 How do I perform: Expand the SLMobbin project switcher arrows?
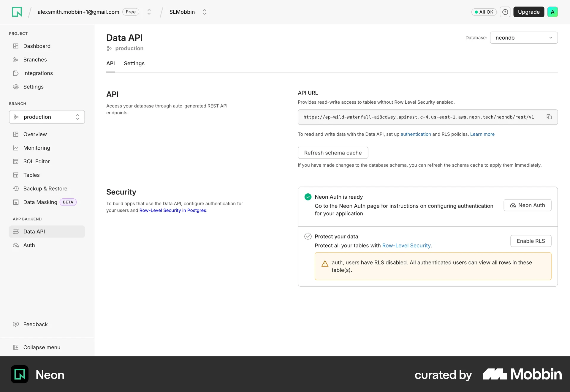[205, 12]
